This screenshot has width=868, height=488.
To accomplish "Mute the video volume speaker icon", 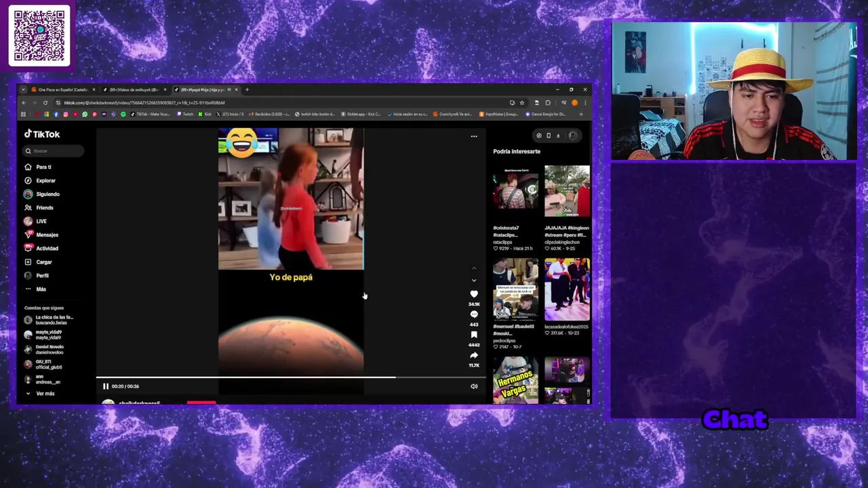I will (474, 386).
